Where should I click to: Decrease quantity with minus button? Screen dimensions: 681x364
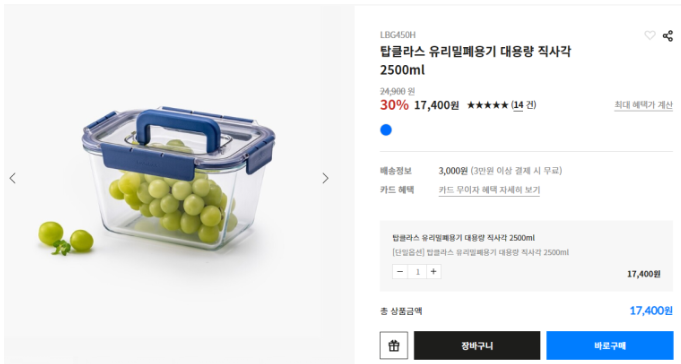coord(400,271)
